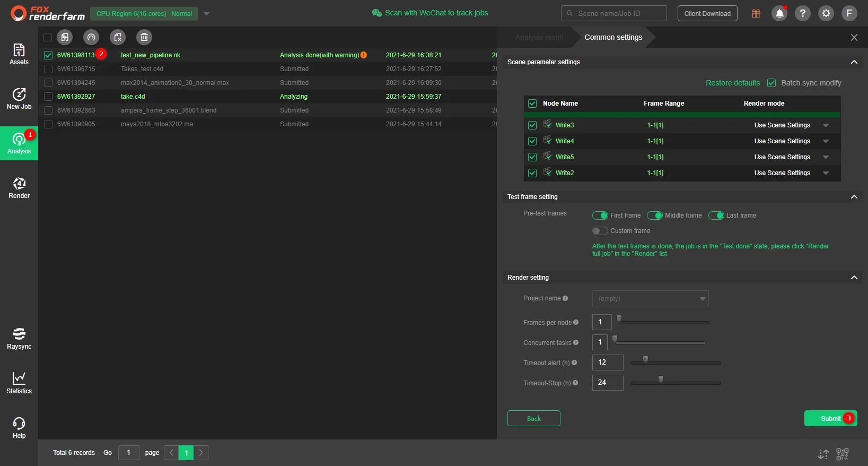This screenshot has height=466, width=868.
Task: Click the Timeout alert slider
Action: pyautogui.click(x=676, y=363)
